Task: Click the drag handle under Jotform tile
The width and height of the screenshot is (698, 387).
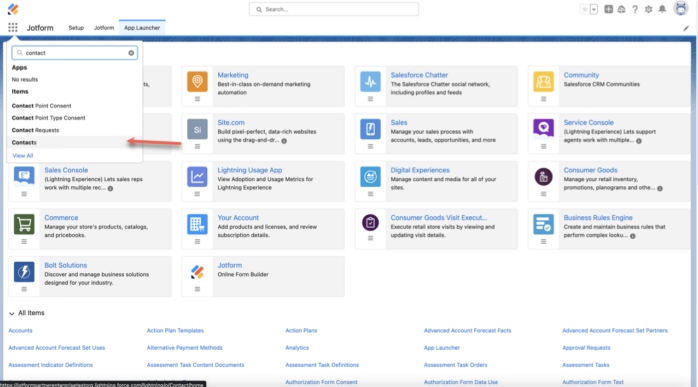Action: [x=197, y=289]
